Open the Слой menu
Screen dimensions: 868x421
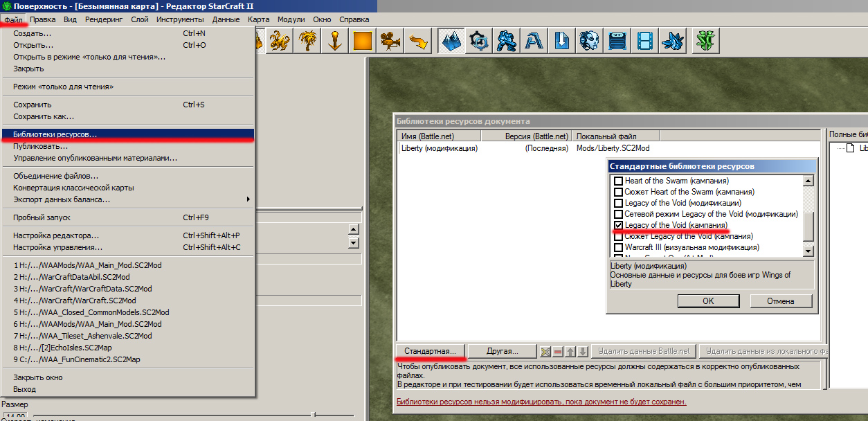point(140,19)
